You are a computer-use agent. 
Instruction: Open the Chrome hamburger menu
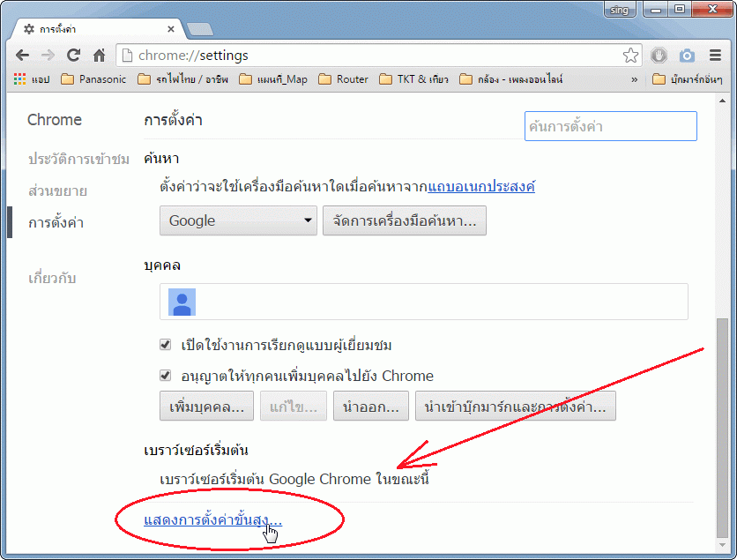pyautogui.click(x=715, y=56)
